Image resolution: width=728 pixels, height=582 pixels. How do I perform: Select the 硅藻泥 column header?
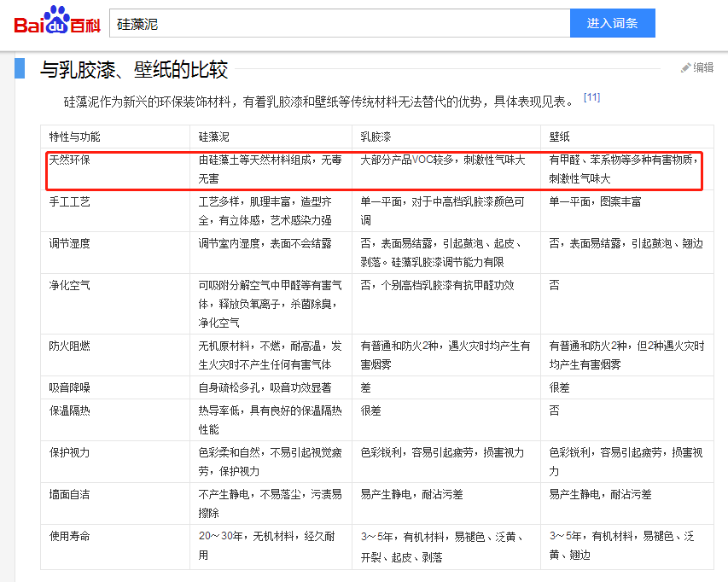click(214, 137)
